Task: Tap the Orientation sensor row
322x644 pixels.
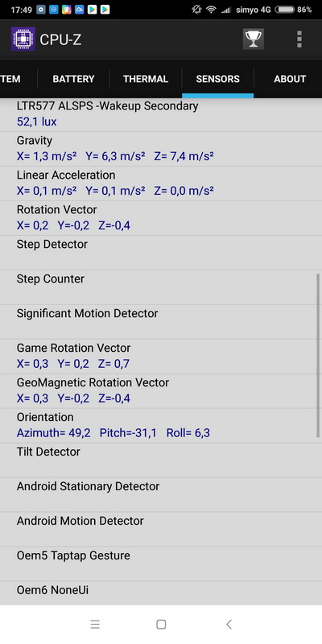Action: tap(161, 425)
